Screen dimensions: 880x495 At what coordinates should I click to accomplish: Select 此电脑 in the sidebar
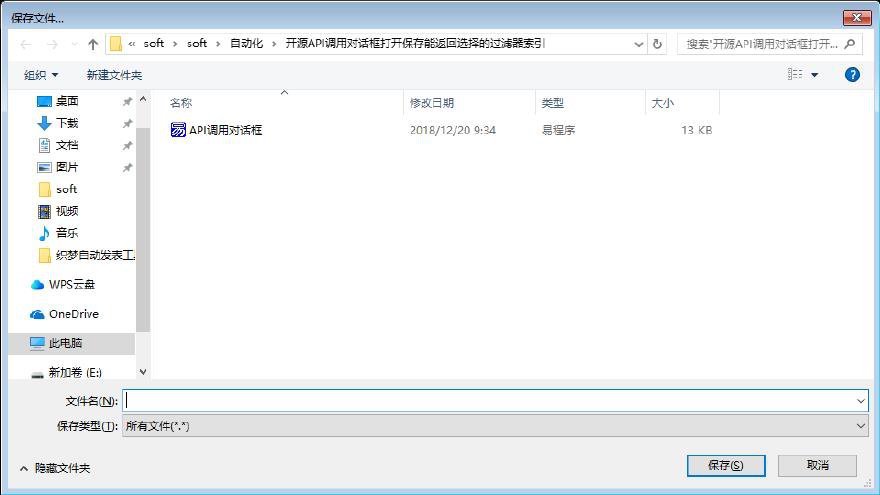[72, 343]
